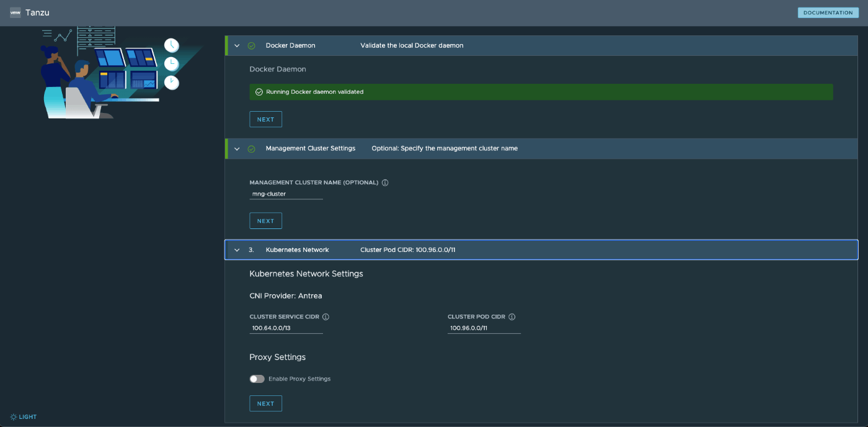Click the green check icon beside Docker Daemon
Screen dimensions: 868x427
tap(252, 45)
